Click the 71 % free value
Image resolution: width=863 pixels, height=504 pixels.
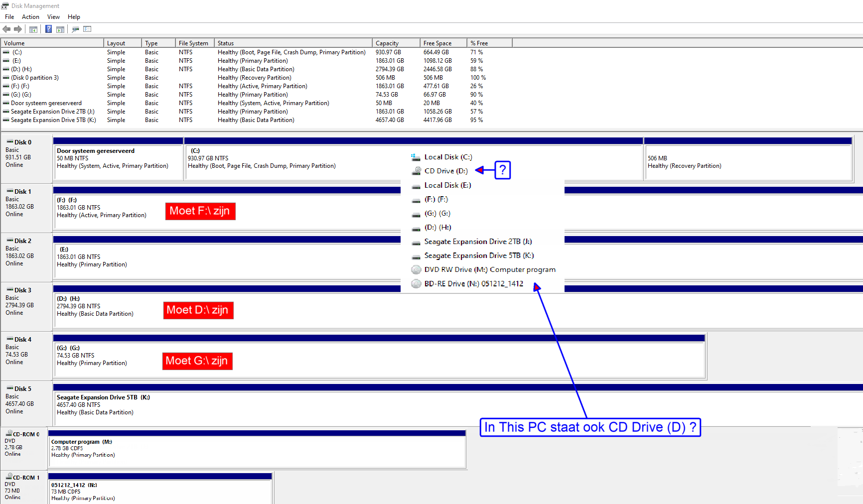click(476, 52)
